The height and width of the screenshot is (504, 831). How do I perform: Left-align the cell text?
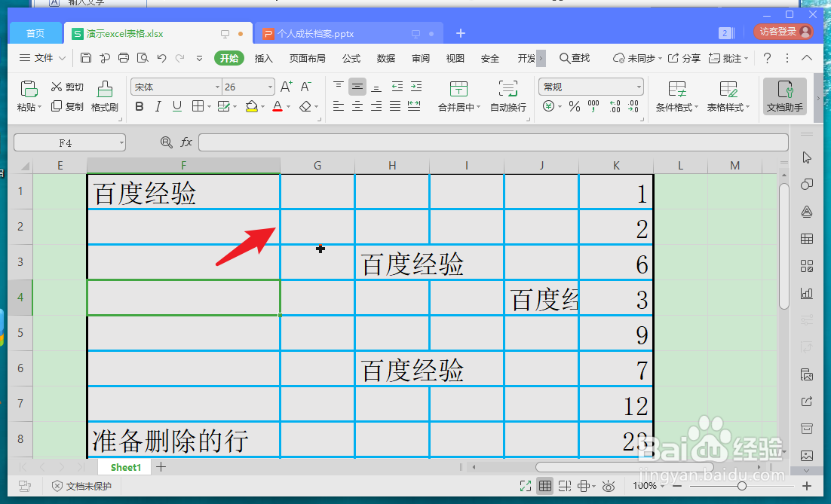[x=338, y=106]
